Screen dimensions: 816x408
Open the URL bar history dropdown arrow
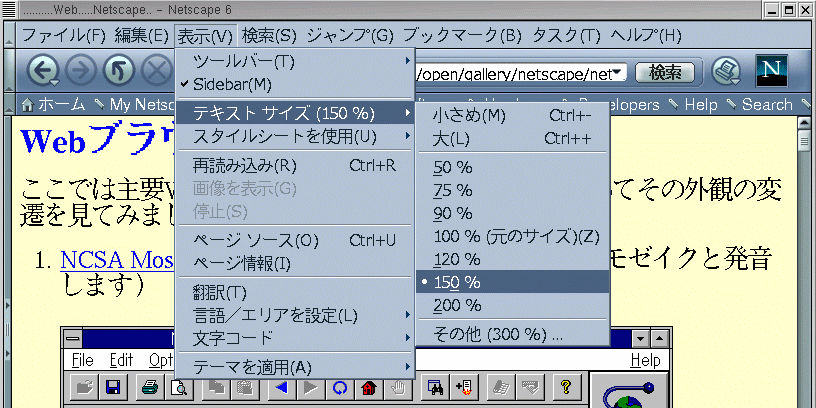pos(617,73)
